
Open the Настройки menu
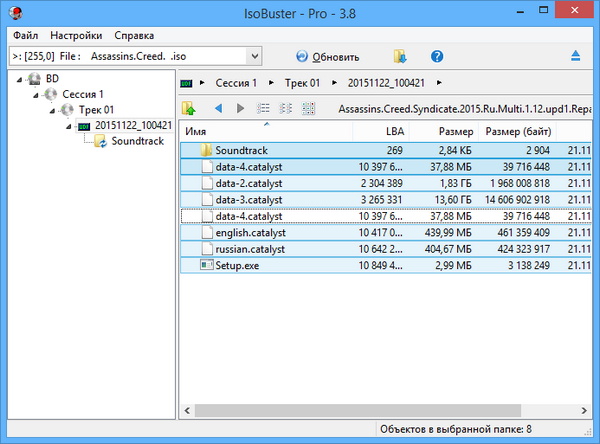(74, 34)
